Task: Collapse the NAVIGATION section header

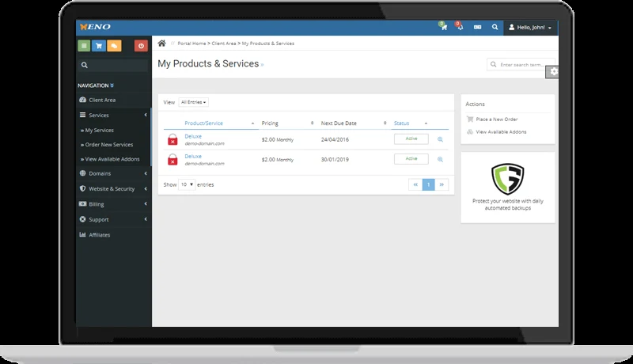Action: [x=96, y=85]
